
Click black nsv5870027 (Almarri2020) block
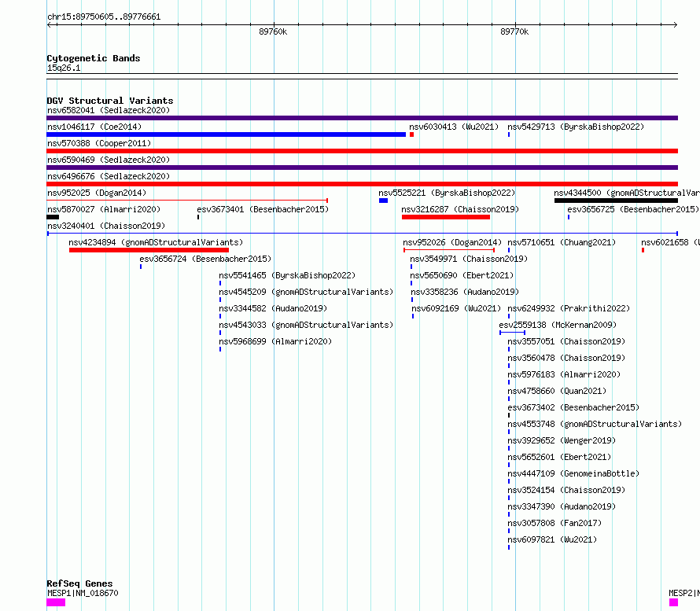[53, 217]
